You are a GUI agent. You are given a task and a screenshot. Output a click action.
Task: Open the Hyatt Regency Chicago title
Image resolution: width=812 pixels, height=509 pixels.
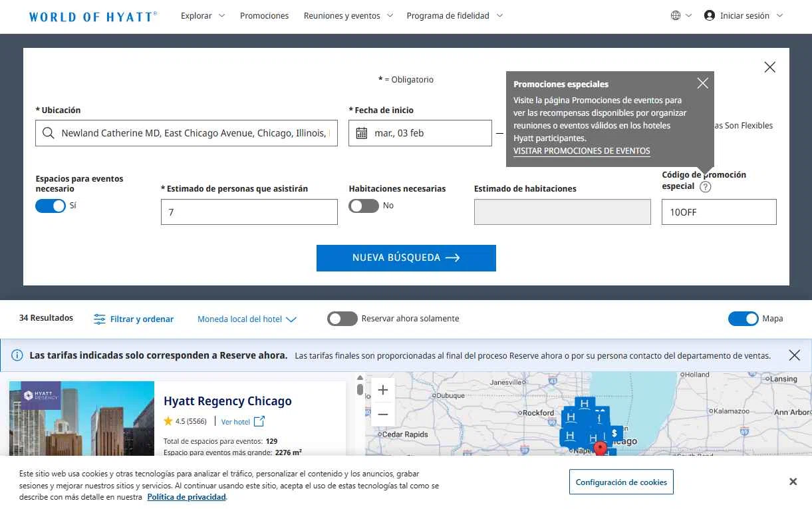[x=227, y=401]
